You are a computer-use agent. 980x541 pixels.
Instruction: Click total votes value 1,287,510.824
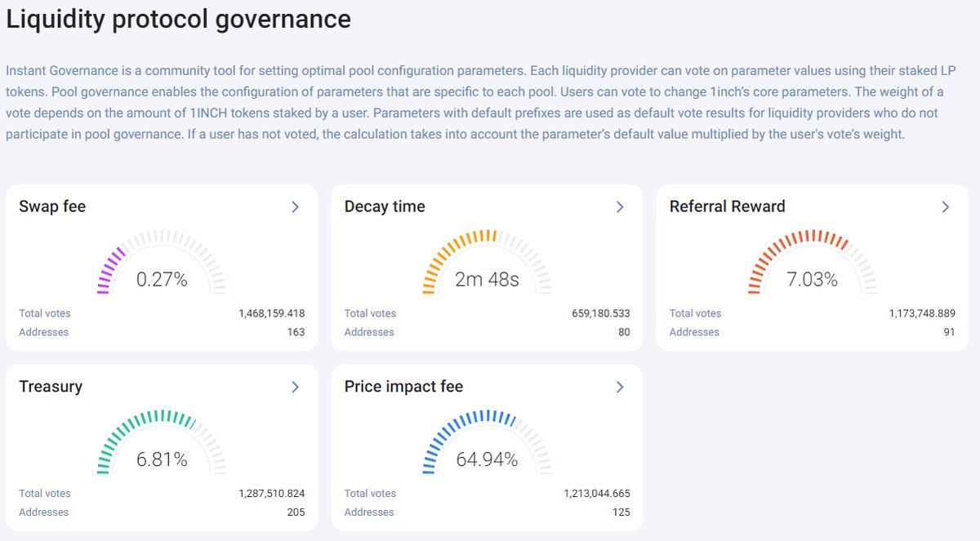[272, 493]
